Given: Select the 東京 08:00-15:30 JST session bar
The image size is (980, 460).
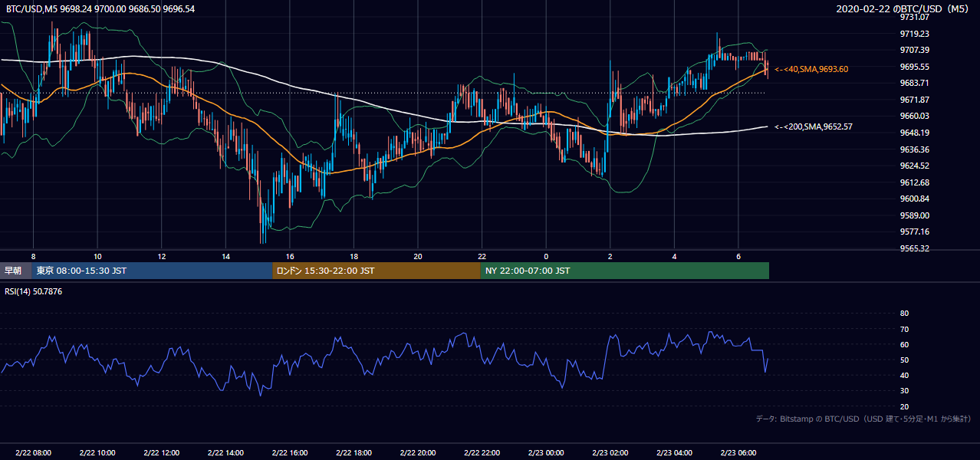Looking at the screenshot, I should [152, 271].
